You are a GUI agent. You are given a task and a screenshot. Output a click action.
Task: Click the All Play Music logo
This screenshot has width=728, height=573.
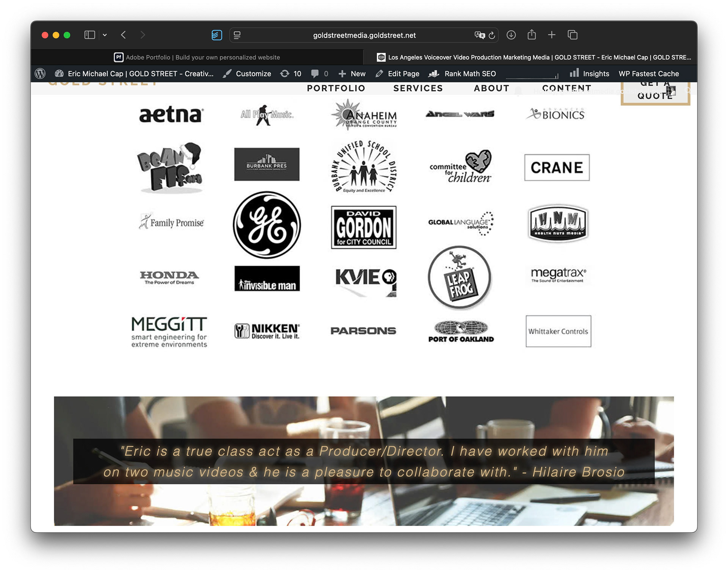pyautogui.click(x=267, y=114)
